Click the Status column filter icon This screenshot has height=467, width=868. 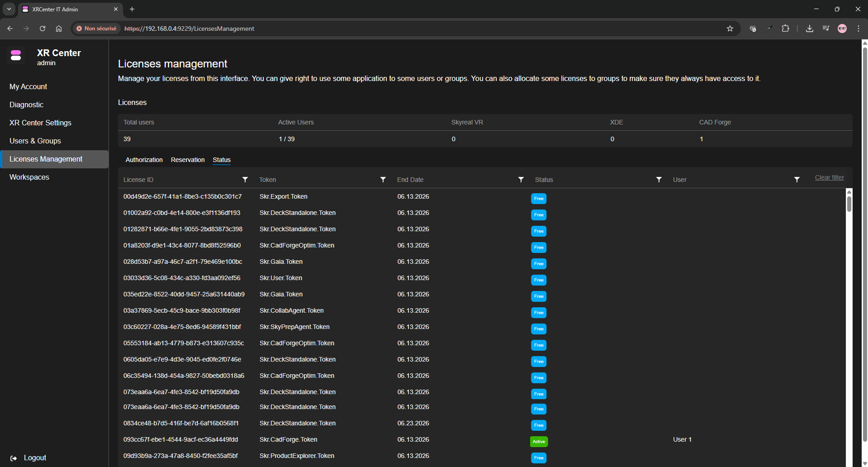(659, 180)
